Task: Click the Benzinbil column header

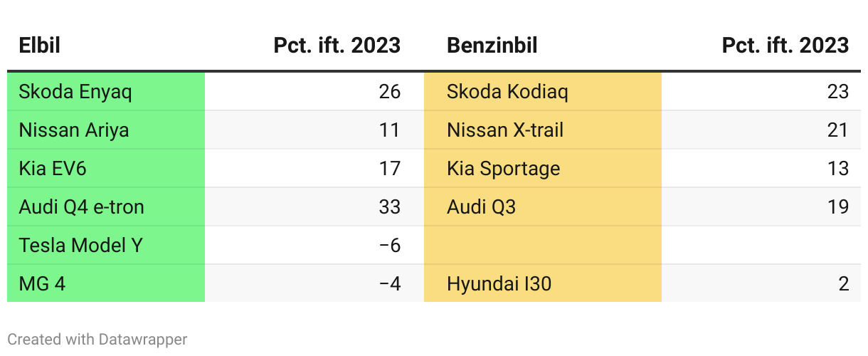Action: [492, 46]
